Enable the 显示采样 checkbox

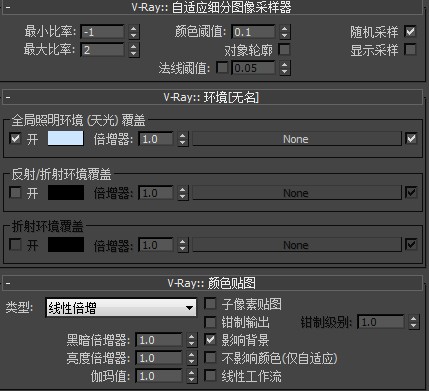pos(410,49)
